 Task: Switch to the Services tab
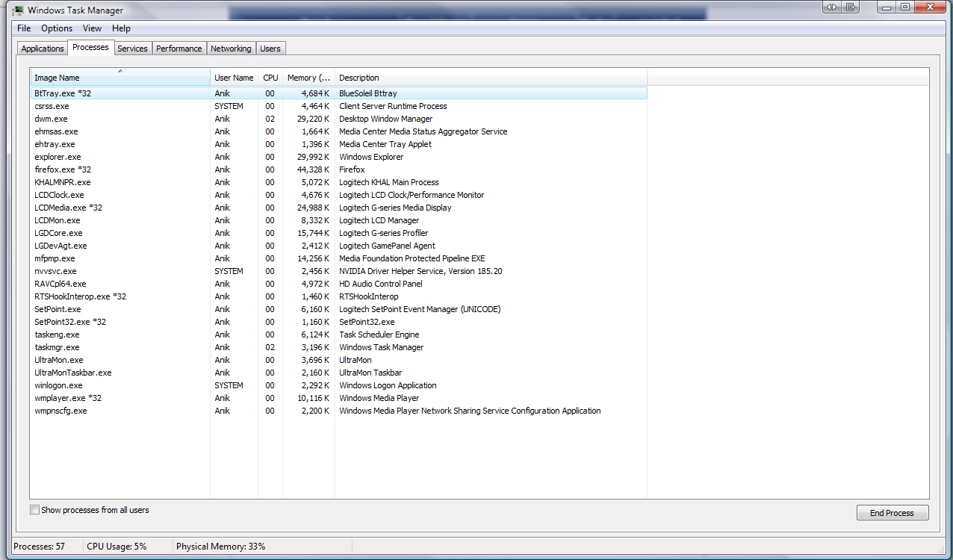pyautogui.click(x=132, y=49)
